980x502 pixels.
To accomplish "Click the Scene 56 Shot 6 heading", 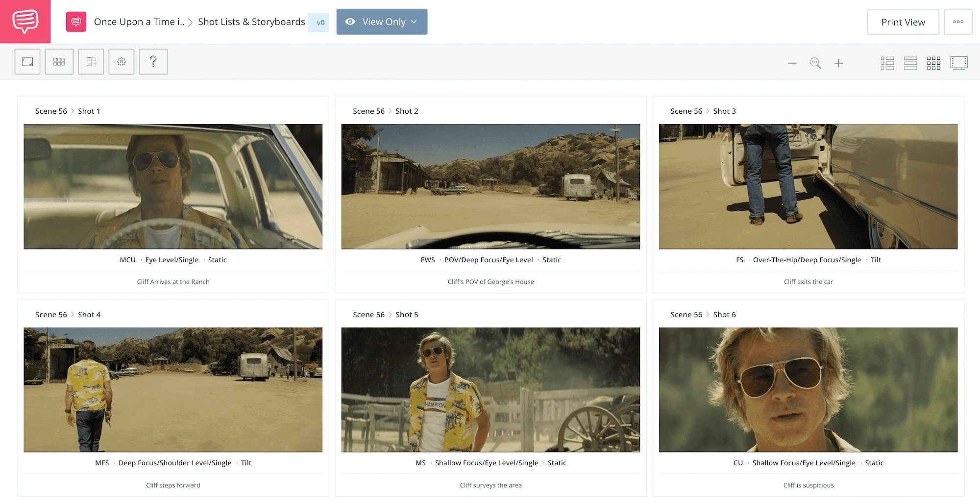I will point(703,315).
